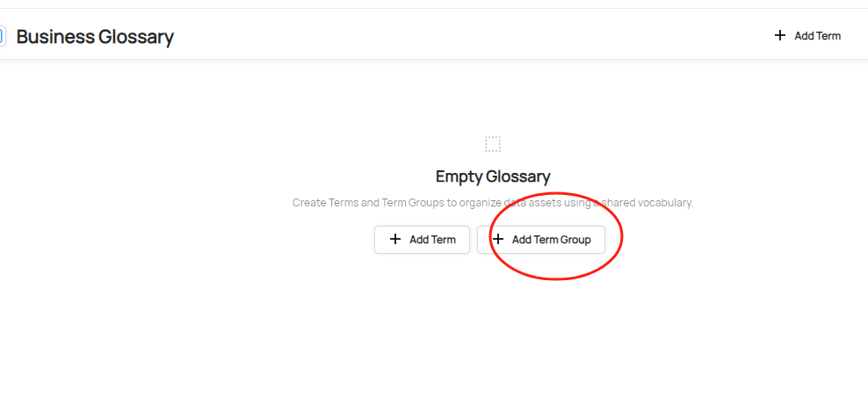Click the plus icon in header Add Term
The width and height of the screenshot is (868, 404).
[780, 36]
